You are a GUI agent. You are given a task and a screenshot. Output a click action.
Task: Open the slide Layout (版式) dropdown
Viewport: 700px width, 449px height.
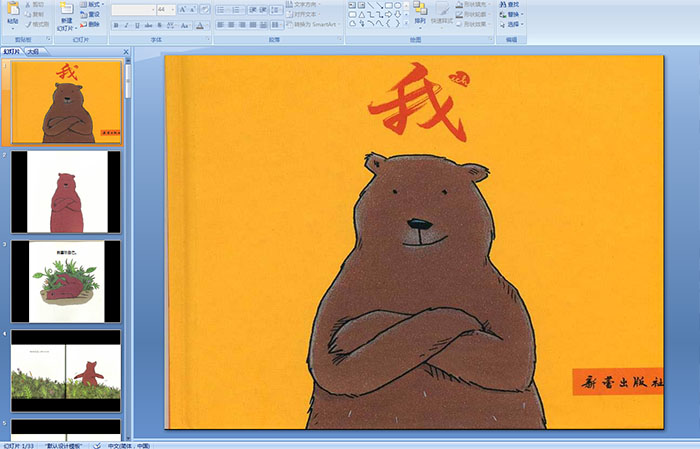click(92, 4)
